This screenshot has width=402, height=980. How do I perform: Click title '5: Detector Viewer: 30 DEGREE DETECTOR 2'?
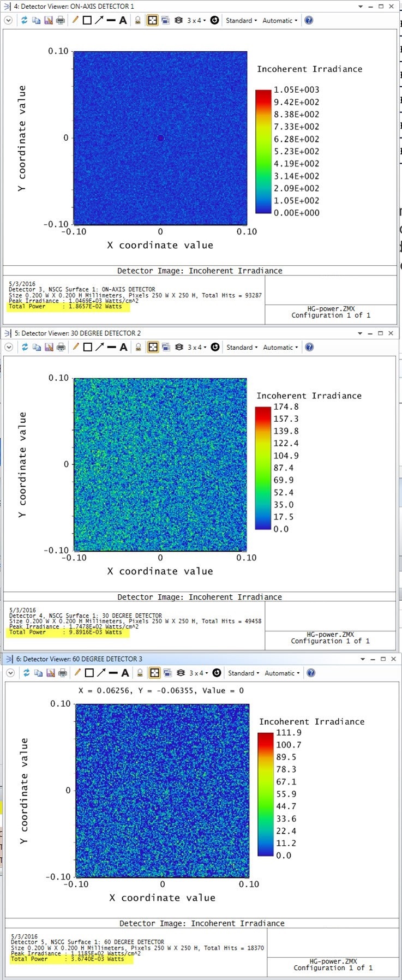pos(77,333)
